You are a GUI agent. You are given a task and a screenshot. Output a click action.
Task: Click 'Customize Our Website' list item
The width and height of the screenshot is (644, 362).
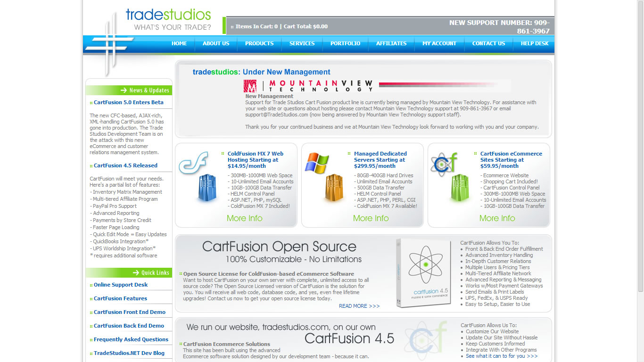(492, 331)
